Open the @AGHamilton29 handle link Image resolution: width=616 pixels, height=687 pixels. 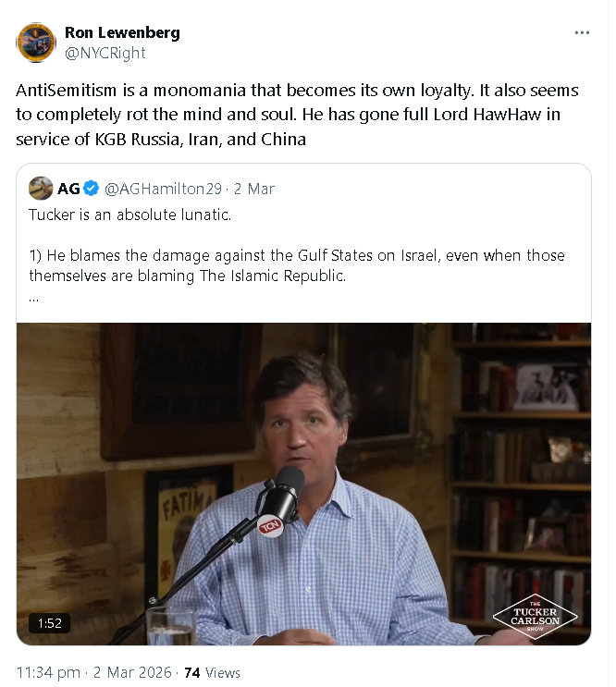[x=163, y=189]
